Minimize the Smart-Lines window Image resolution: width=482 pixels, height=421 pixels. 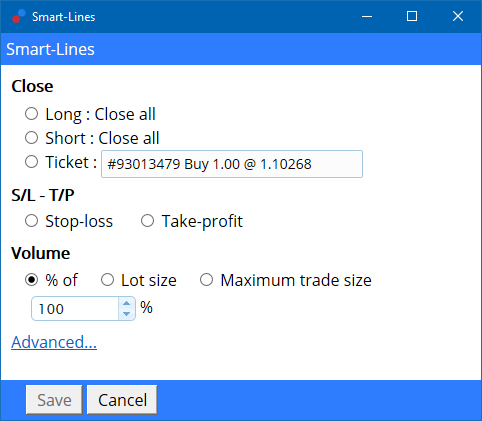point(367,16)
